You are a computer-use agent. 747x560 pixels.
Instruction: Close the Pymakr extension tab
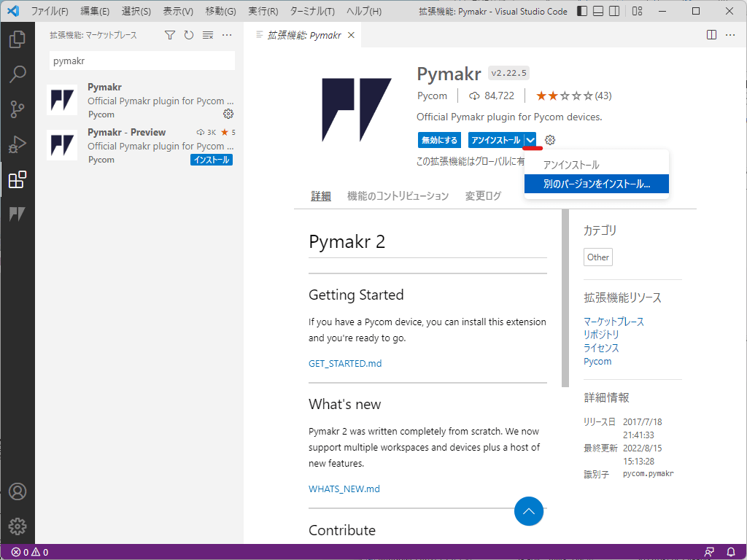click(x=351, y=35)
